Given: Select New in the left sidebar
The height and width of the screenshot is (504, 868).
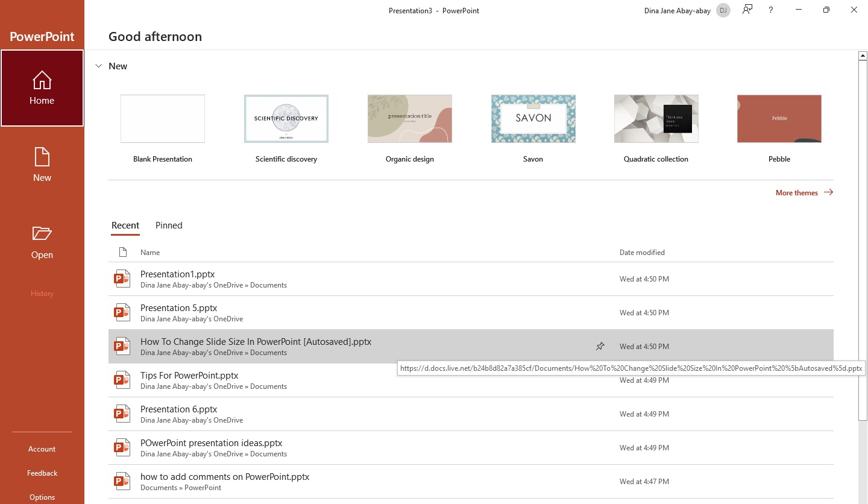Looking at the screenshot, I should point(42,164).
